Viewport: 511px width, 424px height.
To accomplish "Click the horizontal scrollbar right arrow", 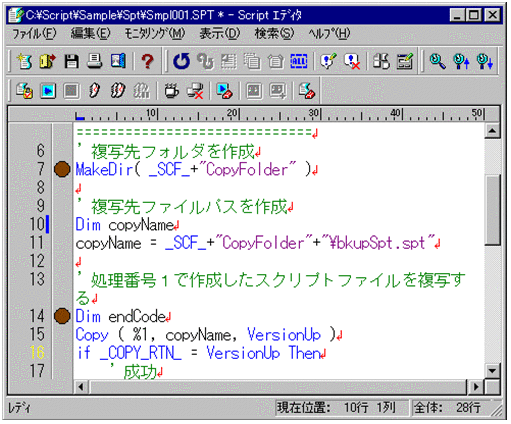I will pyautogui.click(x=476, y=387).
